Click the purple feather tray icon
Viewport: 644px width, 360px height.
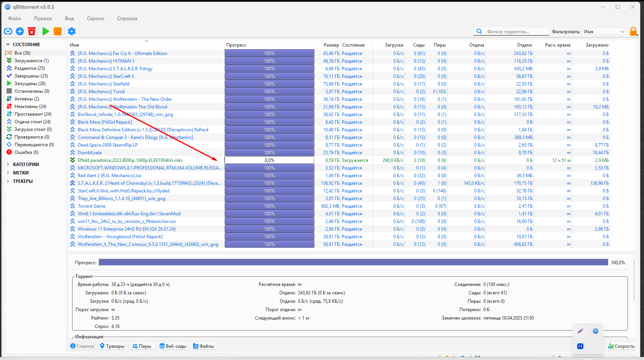point(580,331)
